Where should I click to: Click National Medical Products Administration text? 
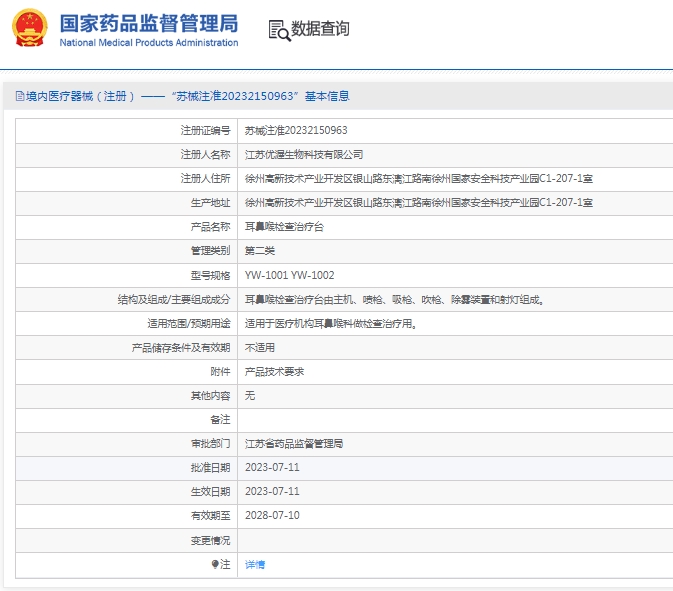[149, 42]
